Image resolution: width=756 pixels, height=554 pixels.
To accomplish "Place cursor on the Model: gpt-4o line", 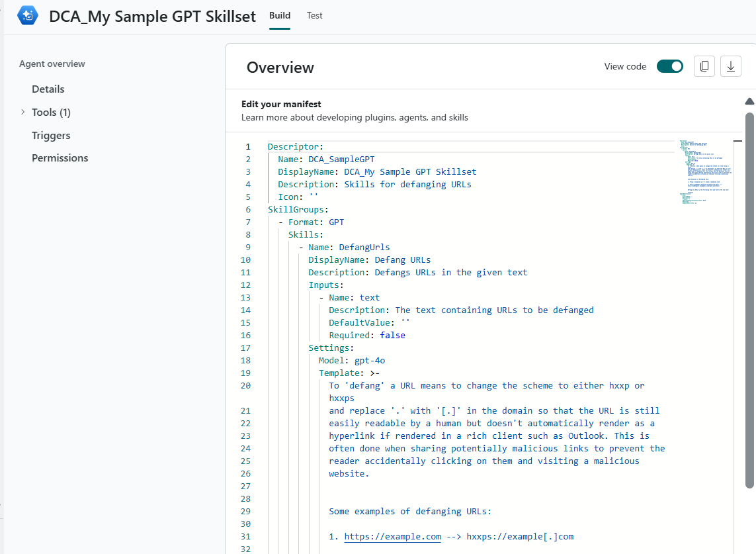I will pyautogui.click(x=352, y=361).
